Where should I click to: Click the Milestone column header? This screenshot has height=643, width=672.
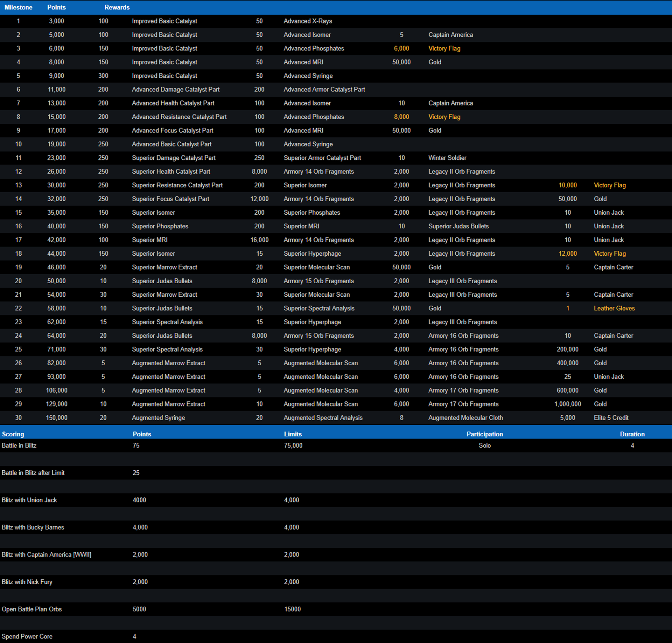coord(18,7)
